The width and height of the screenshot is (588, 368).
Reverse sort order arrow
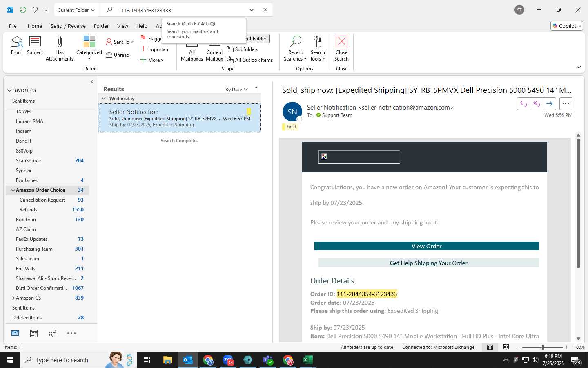(256, 89)
